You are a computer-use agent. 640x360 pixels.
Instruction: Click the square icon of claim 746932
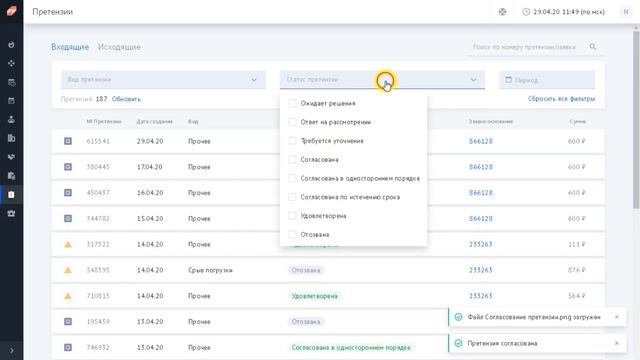click(68, 347)
